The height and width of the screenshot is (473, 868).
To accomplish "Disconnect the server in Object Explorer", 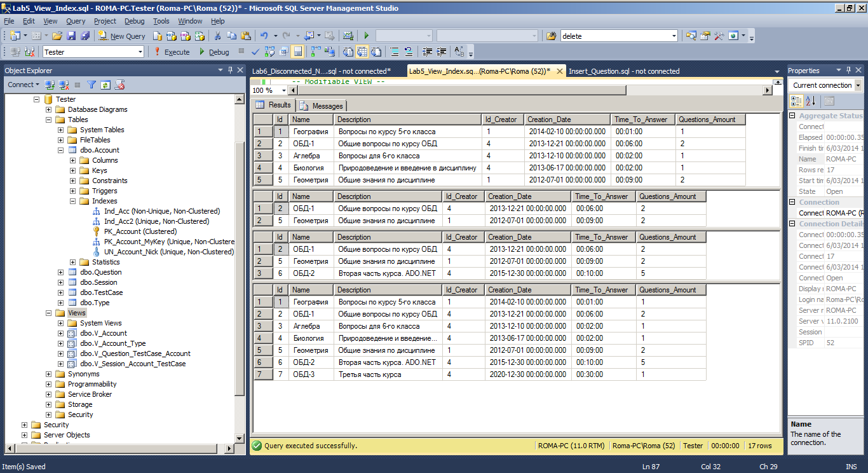I will click(x=64, y=85).
